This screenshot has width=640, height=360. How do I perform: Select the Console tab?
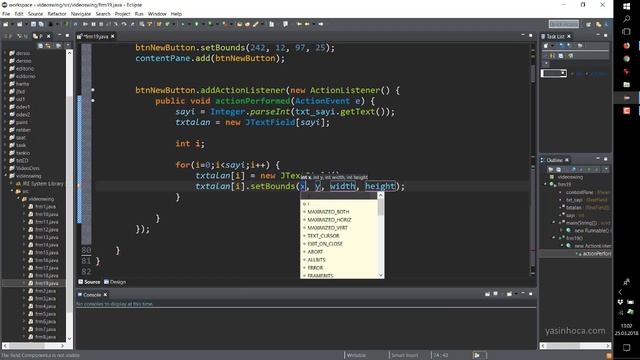[92, 295]
